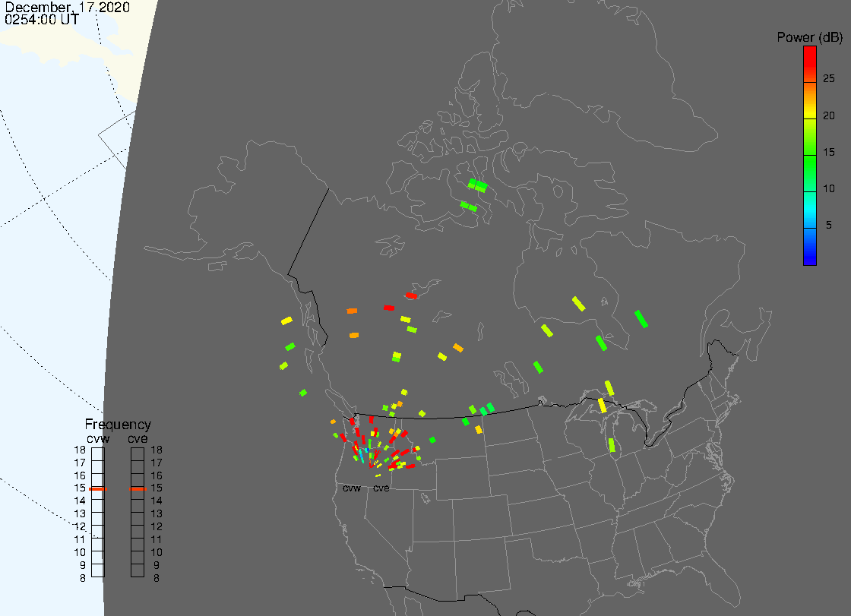The image size is (851, 616).
Task: Click the Power color scale bar
Action: click(809, 156)
